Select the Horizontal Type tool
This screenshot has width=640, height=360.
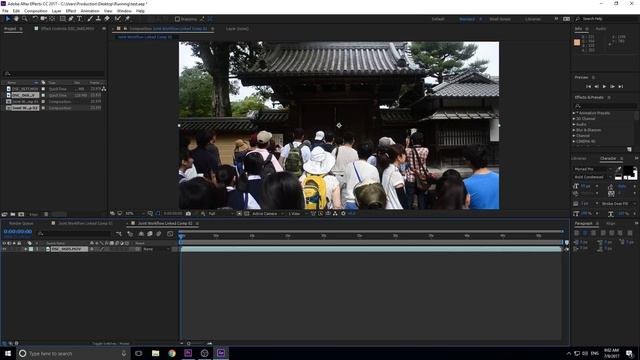tap(80, 19)
